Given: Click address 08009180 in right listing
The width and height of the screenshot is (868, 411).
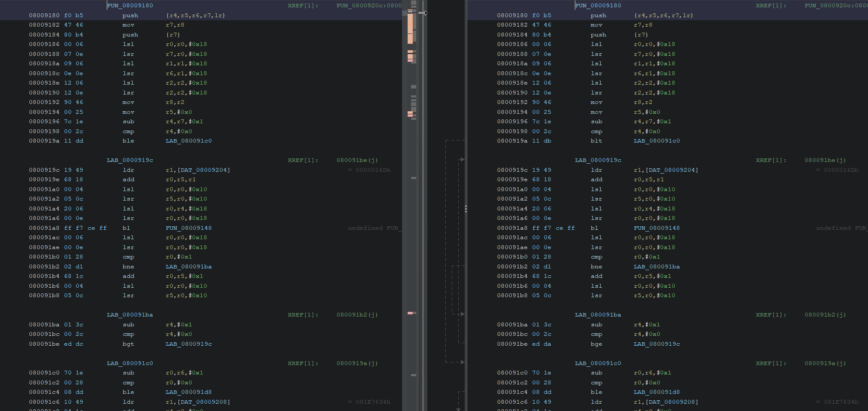Looking at the screenshot, I should tap(512, 15).
